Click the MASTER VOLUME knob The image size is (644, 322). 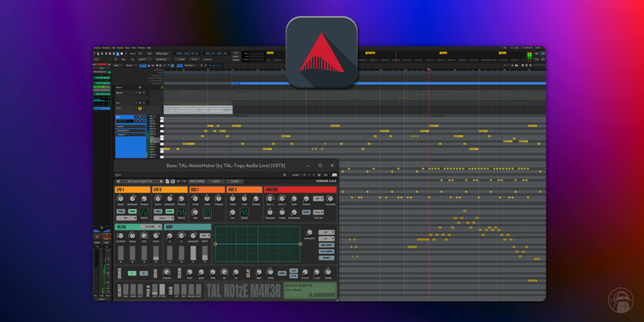[330, 198]
